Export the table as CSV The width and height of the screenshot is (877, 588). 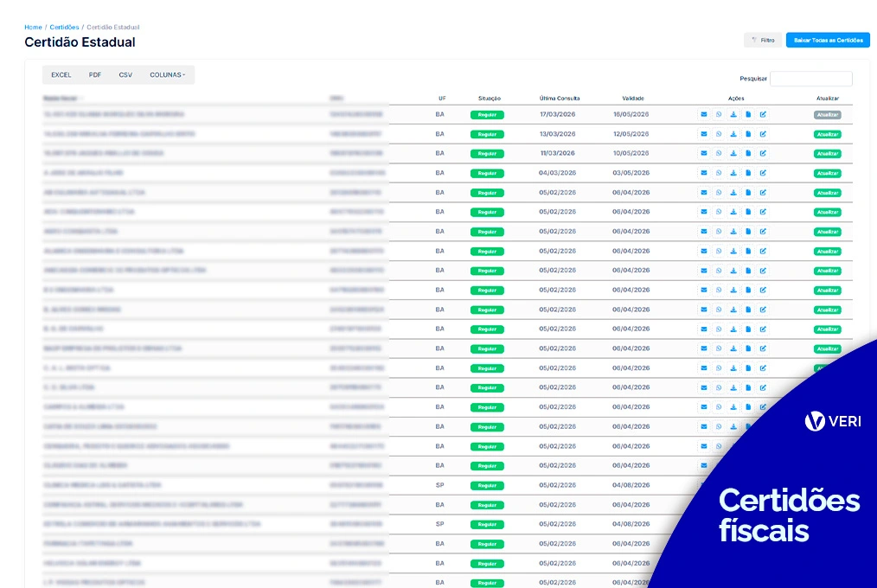[125, 74]
